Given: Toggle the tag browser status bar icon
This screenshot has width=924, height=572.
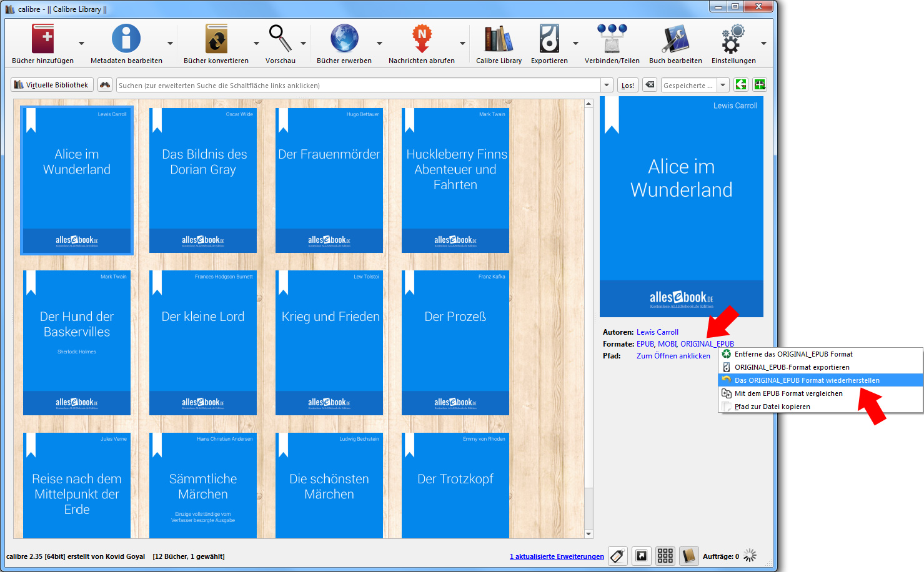Looking at the screenshot, I should click(618, 556).
